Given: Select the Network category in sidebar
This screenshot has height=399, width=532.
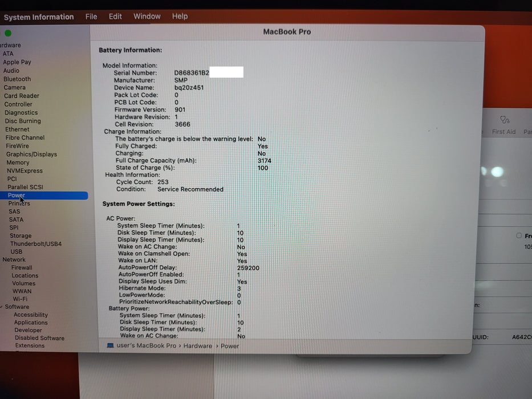Looking at the screenshot, I should click(14, 259).
